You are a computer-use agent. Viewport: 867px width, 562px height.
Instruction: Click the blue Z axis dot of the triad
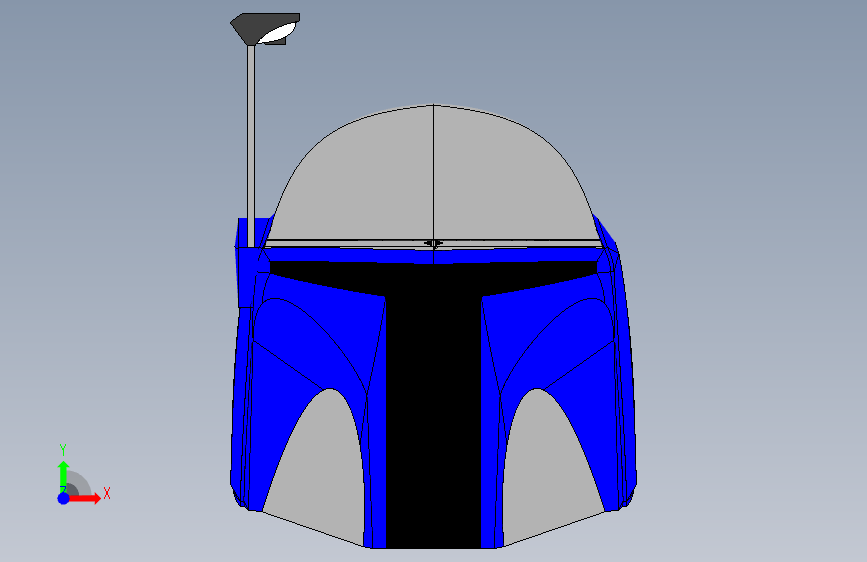click(x=64, y=498)
